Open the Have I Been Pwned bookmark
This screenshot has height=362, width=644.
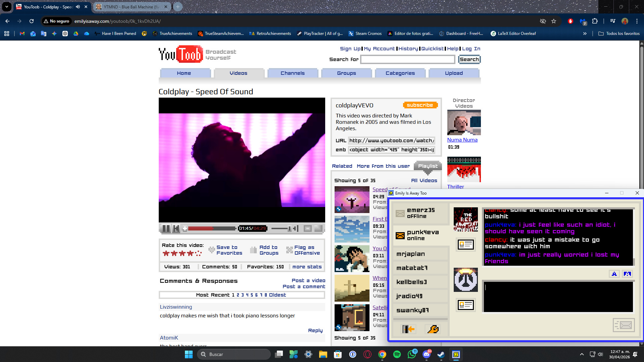pyautogui.click(x=115, y=34)
